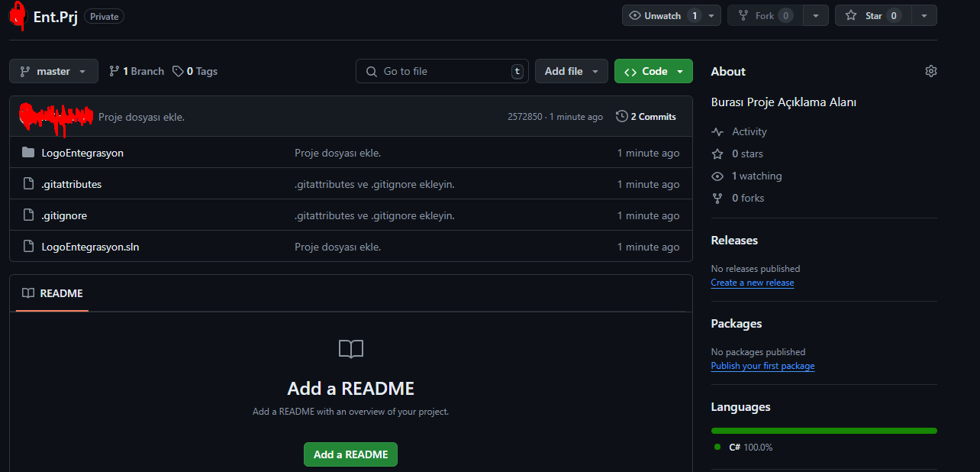The image size is (980, 472).
Task: Click the large book icon above Add a README
Action: coord(351,350)
